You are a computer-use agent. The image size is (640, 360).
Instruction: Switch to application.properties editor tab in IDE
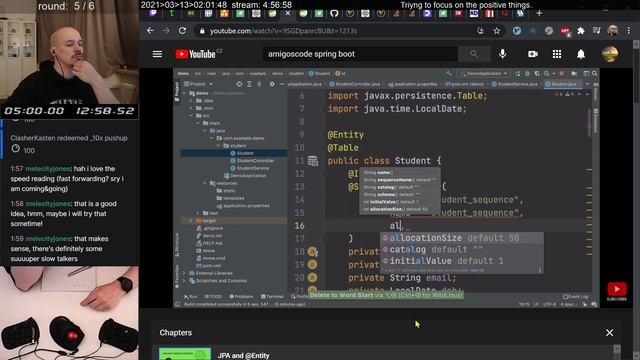[x=412, y=84]
